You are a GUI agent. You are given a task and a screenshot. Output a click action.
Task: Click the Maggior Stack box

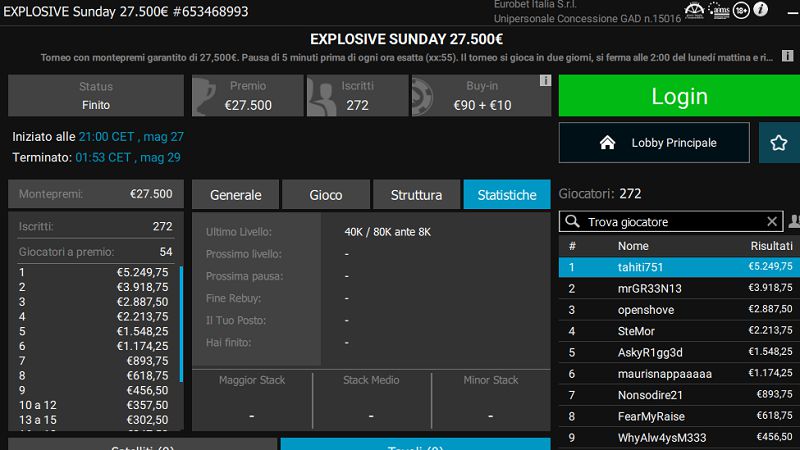tap(252, 399)
